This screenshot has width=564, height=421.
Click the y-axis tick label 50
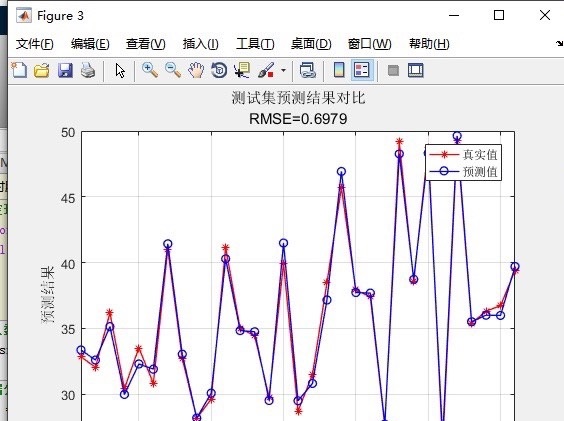[68, 133]
